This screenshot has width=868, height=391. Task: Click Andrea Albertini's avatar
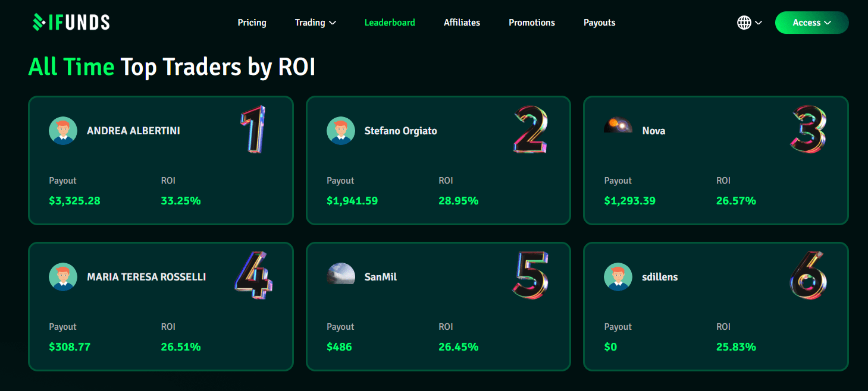pyautogui.click(x=63, y=131)
